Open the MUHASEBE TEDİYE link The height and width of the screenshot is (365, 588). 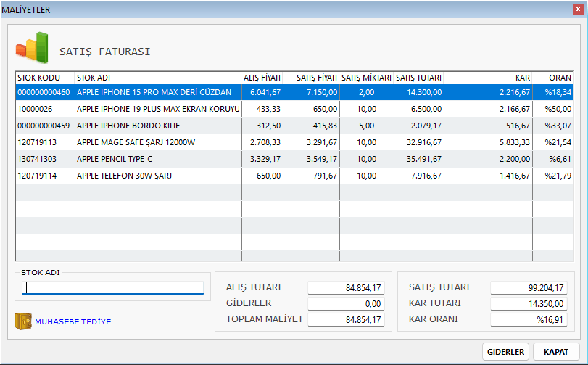[x=73, y=322]
